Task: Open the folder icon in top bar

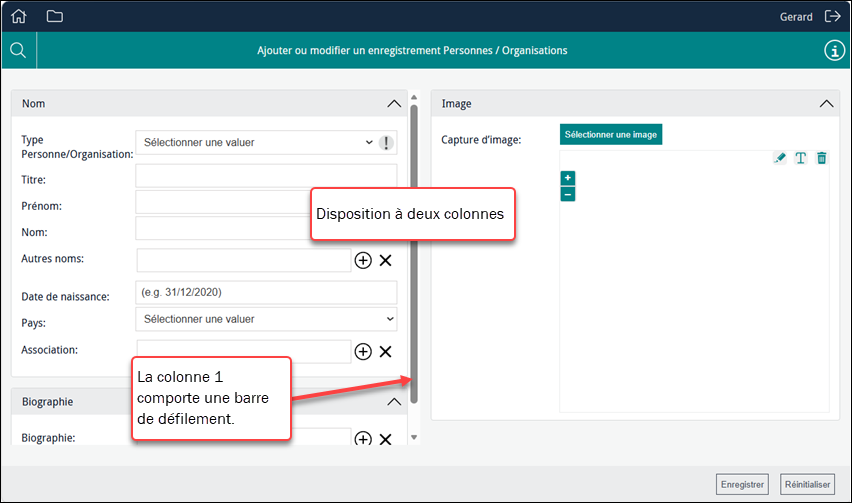Action: (x=54, y=16)
